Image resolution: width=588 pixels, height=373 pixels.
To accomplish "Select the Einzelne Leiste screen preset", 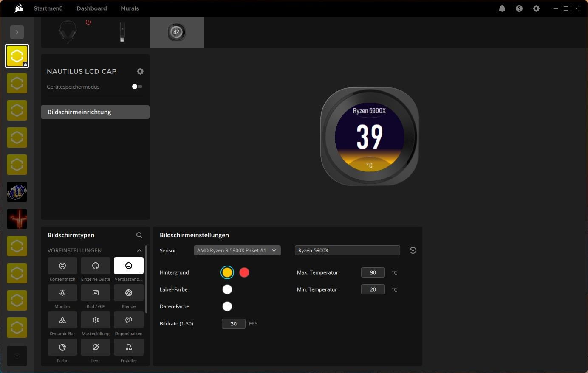I will tap(96, 266).
